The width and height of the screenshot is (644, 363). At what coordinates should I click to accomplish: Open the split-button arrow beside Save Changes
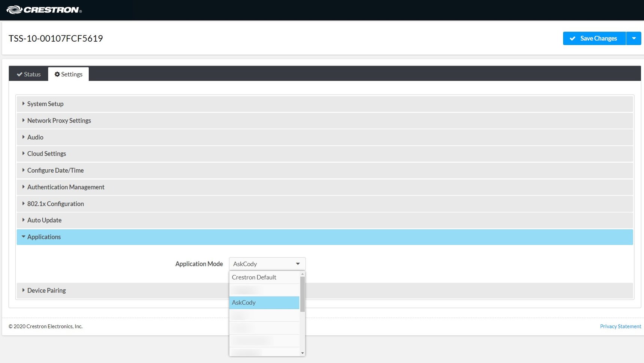pyautogui.click(x=634, y=38)
